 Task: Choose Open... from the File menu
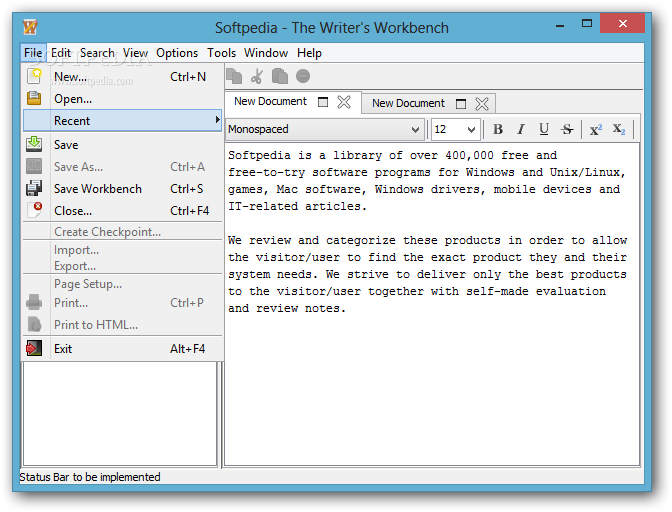tap(123, 99)
